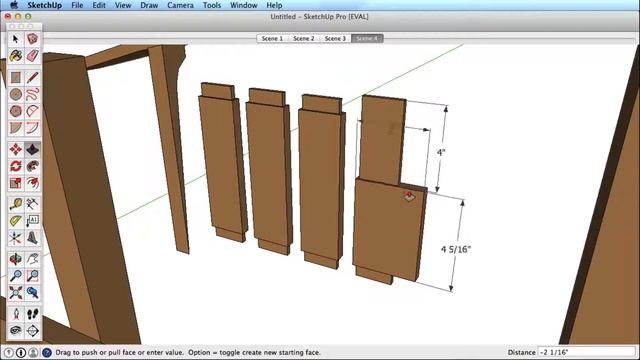Open the View menu
This screenshot has height=360, width=640.
click(x=122, y=5)
